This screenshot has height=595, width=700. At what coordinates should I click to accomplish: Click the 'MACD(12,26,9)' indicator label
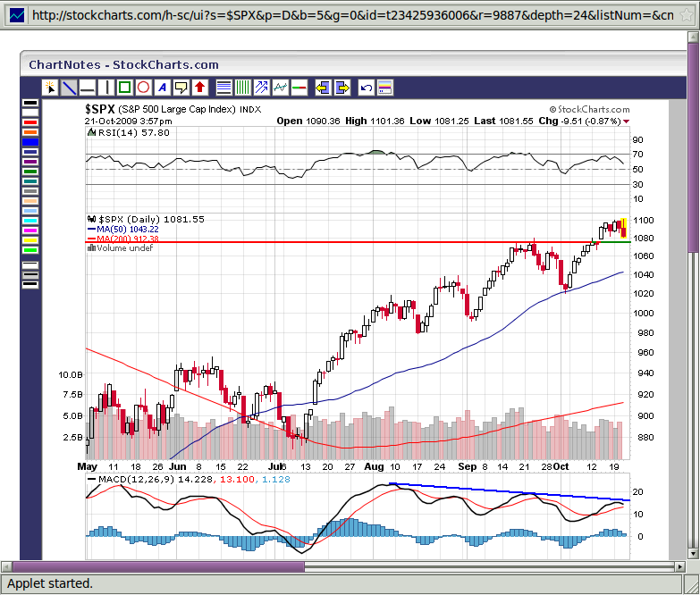tap(136, 480)
